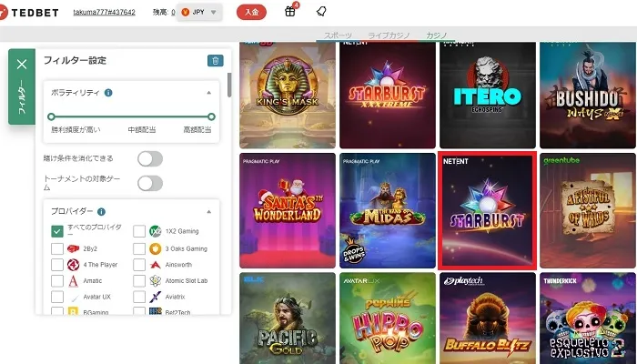
Task: Check the Avatar UX checkbox
Action: 57,297
